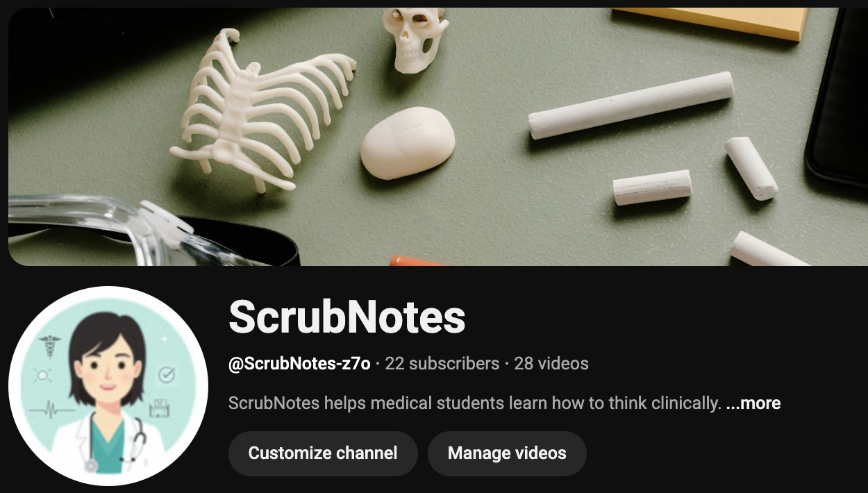Open the Customize channel button

coord(323,453)
